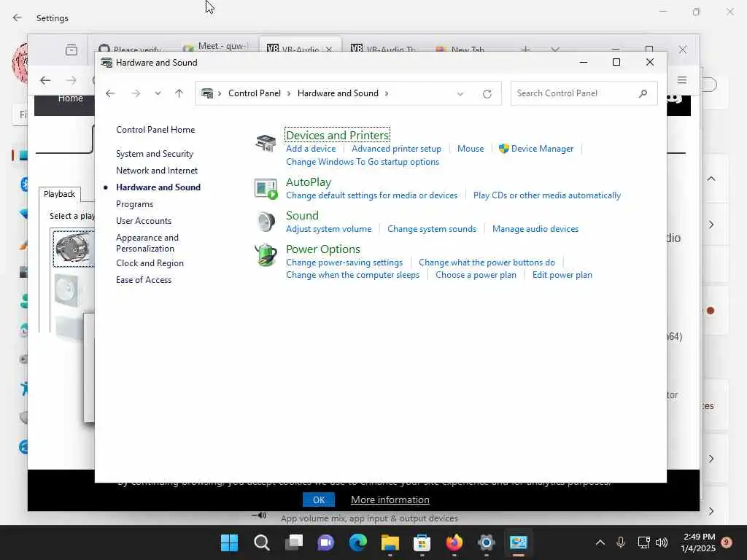Image resolution: width=747 pixels, height=560 pixels.
Task: Click Change power-saving settings
Action: pos(344,262)
